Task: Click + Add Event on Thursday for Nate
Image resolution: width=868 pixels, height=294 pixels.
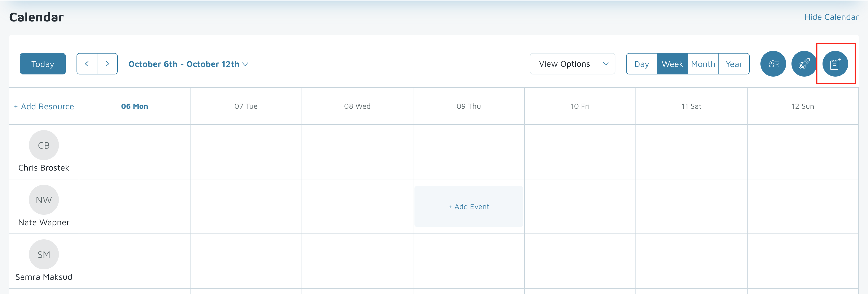Action: click(468, 207)
